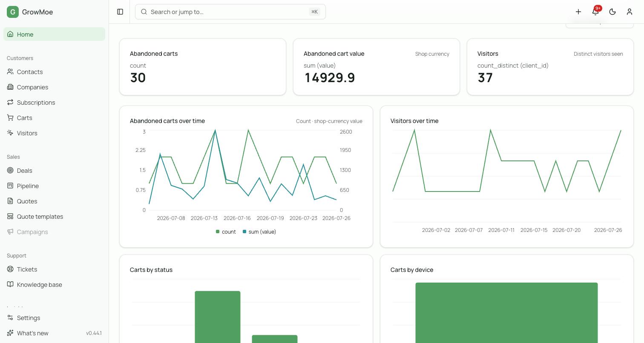Click the Visitors cursor icon

tap(10, 133)
